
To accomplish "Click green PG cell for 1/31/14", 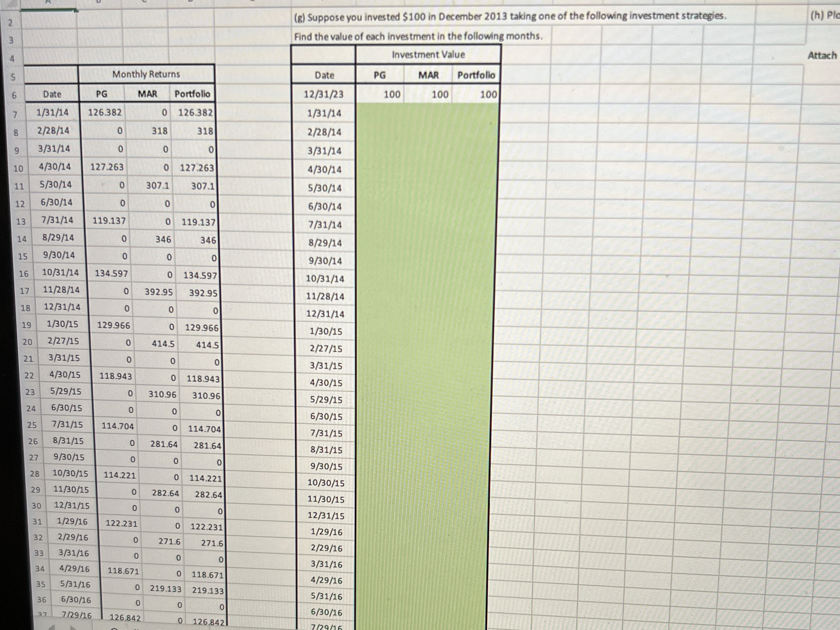I will 380,113.
